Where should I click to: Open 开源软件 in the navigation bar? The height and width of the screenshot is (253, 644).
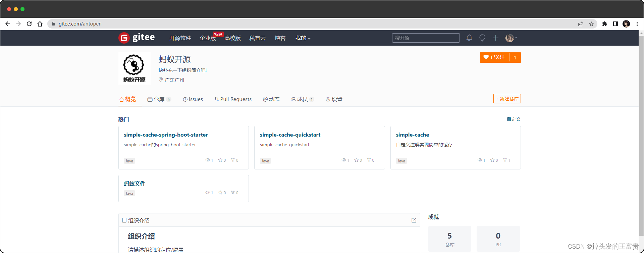[x=180, y=38]
